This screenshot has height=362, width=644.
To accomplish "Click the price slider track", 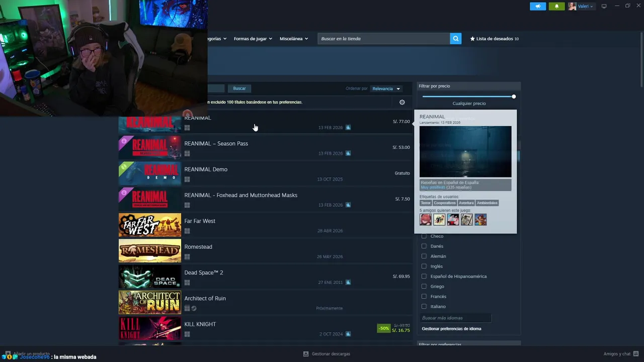I will pyautogui.click(x=467, y=97).
